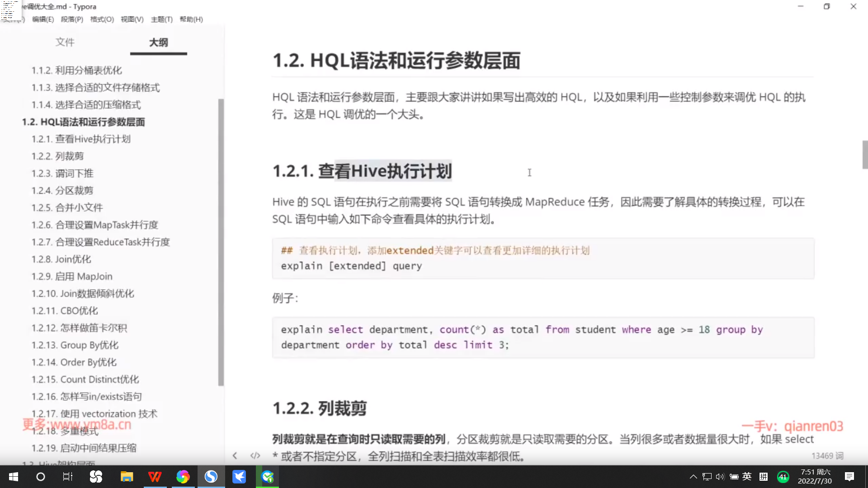Open the 主题(T) menu
Screen dimensions: 868x488
point(161,19)
